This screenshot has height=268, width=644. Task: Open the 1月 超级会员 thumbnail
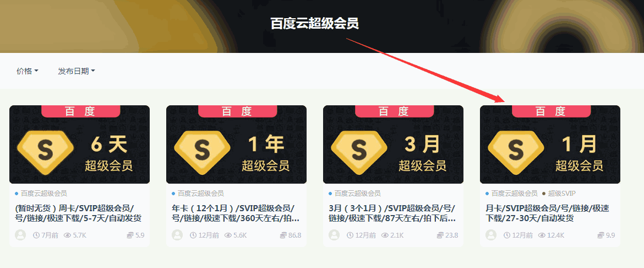550,144
